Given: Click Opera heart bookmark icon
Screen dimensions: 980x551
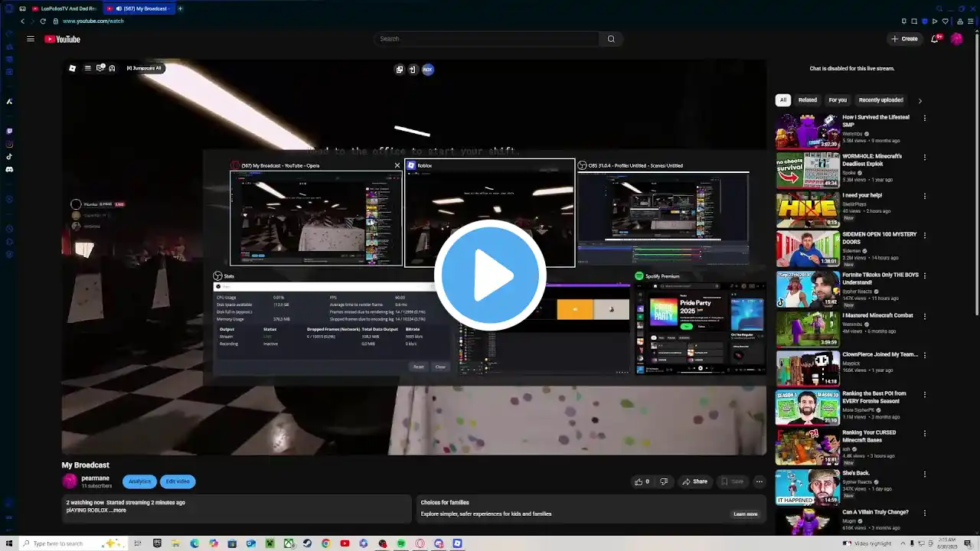Looking at the screenshot, I should pyautogui.click(x=946, y=21).
